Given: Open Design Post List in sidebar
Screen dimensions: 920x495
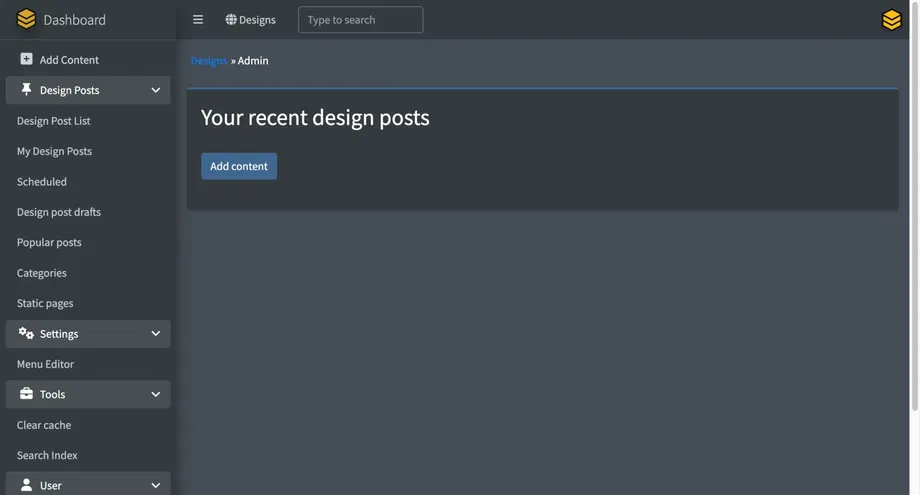Looking at the screenshot, I should (54, 121).
